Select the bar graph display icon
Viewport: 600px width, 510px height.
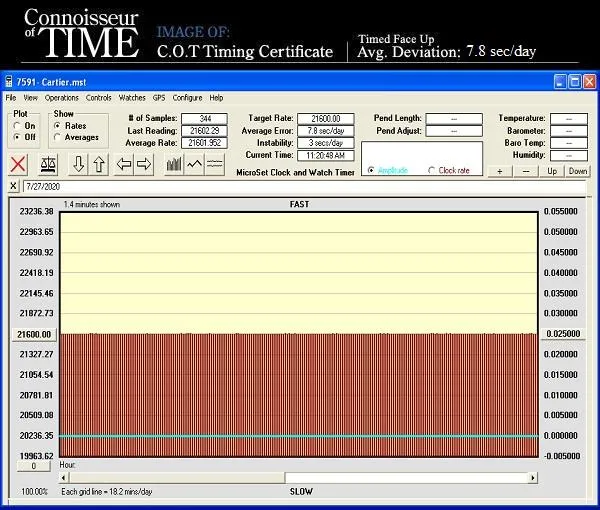click(174, 165)
